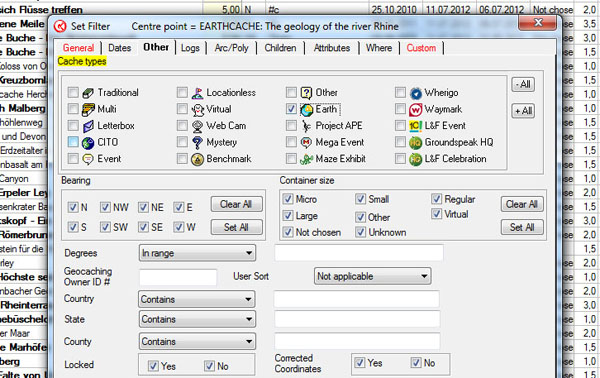Switch to the Dates tab
This screenshot has width=600, height=378.
pyautogui.click(x=119, y=48)
